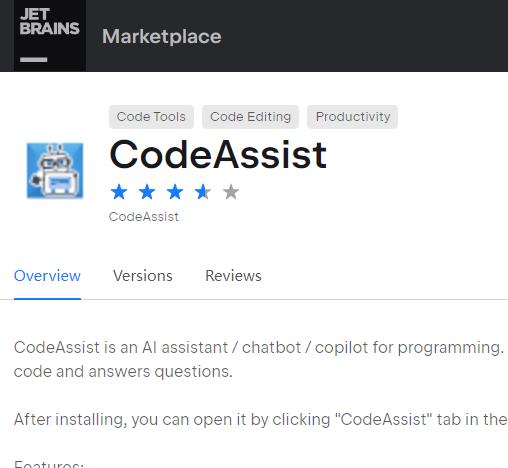Select the Overview tab
This screenshot has height=468, width=508.
[x=47, y=276]
